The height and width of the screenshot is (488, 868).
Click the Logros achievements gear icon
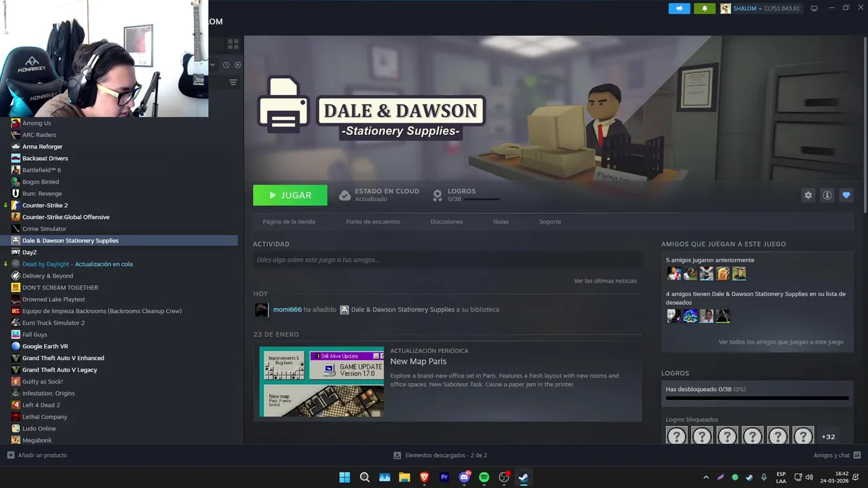pyautogui.click(x=438, y=195)
